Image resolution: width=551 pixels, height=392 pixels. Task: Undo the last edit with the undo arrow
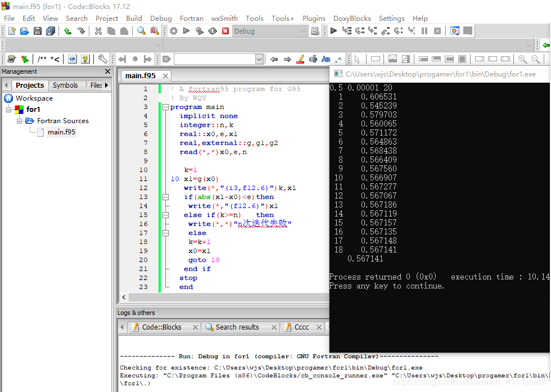(x=67, y=31)
